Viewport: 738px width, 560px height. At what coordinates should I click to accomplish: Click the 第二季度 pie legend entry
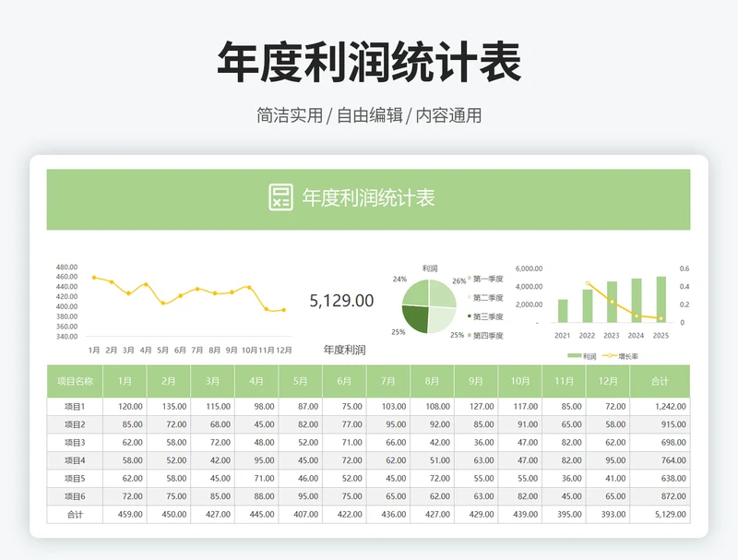pos(485,298)
